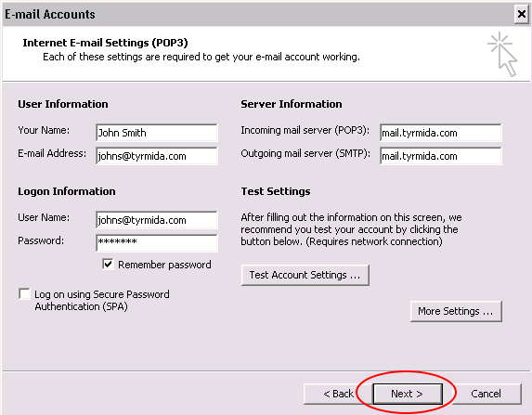
Task: Select the User Name input field
Action: (156, 220)
